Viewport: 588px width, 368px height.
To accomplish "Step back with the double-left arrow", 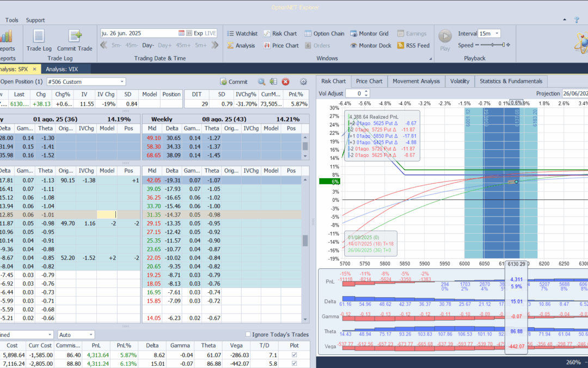I will pos(104,45).
